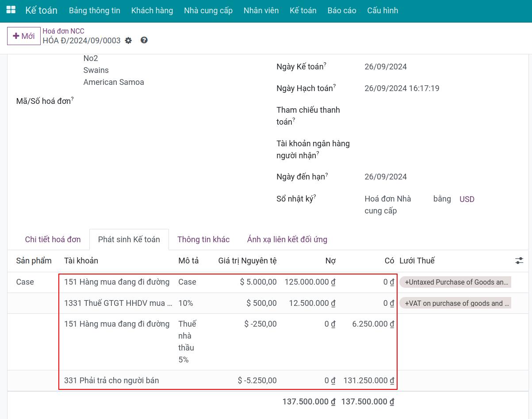Open the apps grid home menu icon
532x419 pixels.
[x=11, y=10]
